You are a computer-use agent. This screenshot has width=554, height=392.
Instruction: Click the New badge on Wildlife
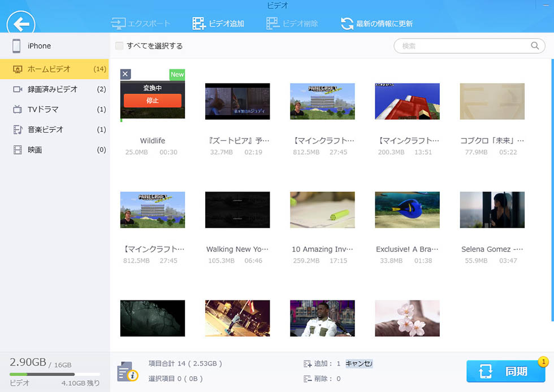point(177,75)
